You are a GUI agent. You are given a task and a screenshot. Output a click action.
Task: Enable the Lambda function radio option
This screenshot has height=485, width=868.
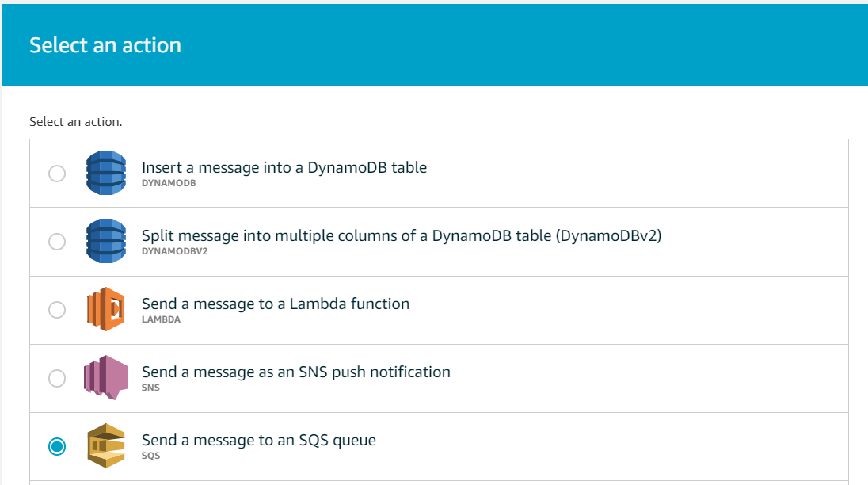click(57, 310)
